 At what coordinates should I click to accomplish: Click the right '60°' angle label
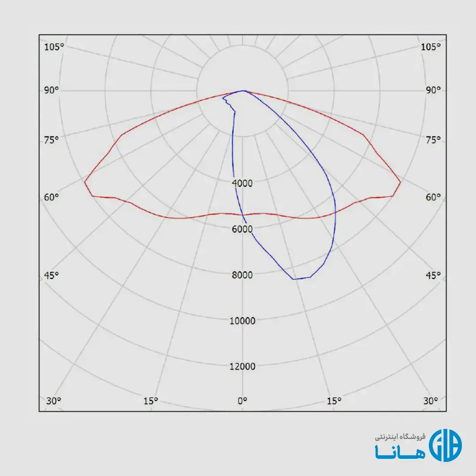[433, 197]
